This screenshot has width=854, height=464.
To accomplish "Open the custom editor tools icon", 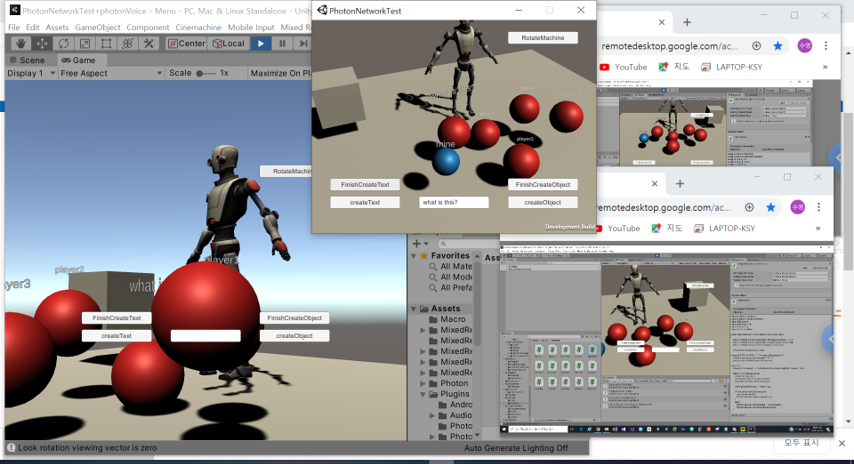I will click(148, 44).
